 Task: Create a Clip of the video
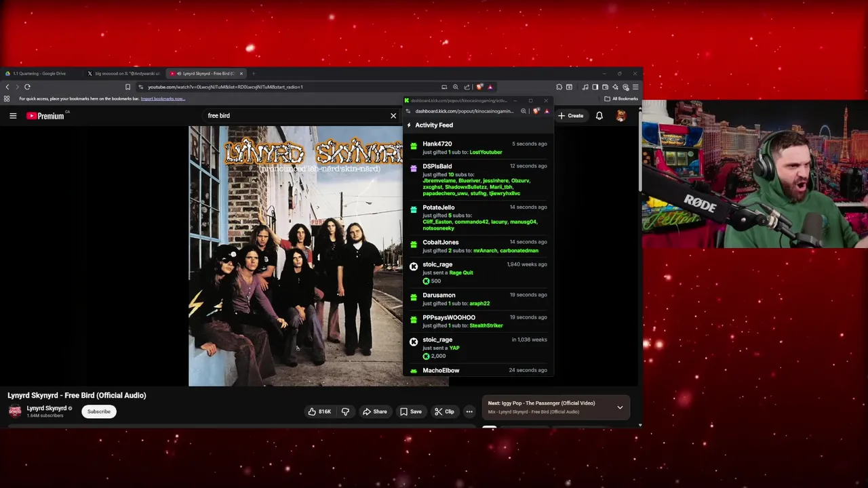445,411
